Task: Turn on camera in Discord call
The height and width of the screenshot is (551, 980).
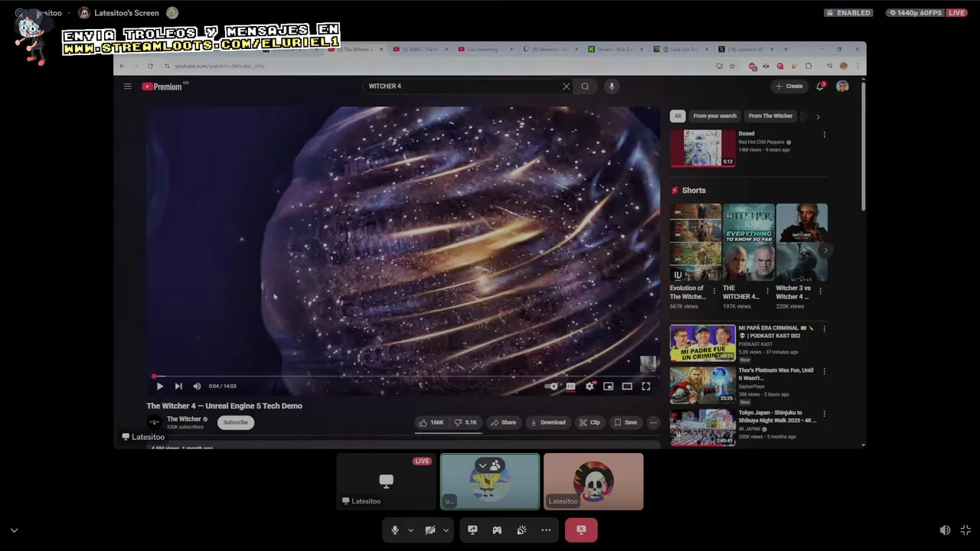Action: point(430,530)
